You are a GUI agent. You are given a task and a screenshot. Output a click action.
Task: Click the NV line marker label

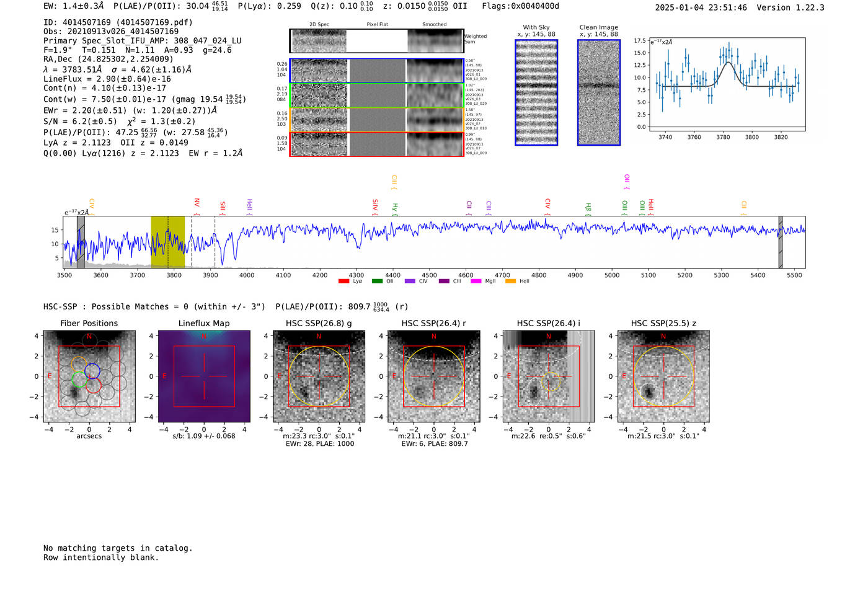(197, 203)
